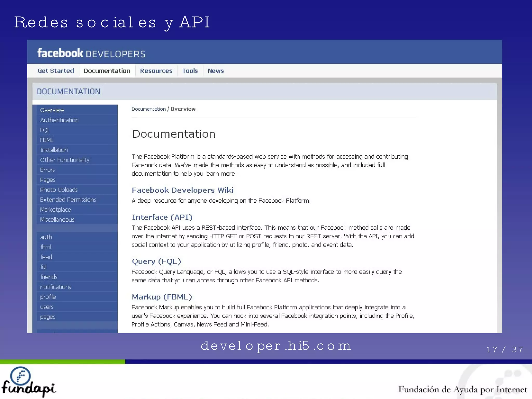Click the Overview breadcrumb
Screen dimensions: 532x399
coord(183,109)
